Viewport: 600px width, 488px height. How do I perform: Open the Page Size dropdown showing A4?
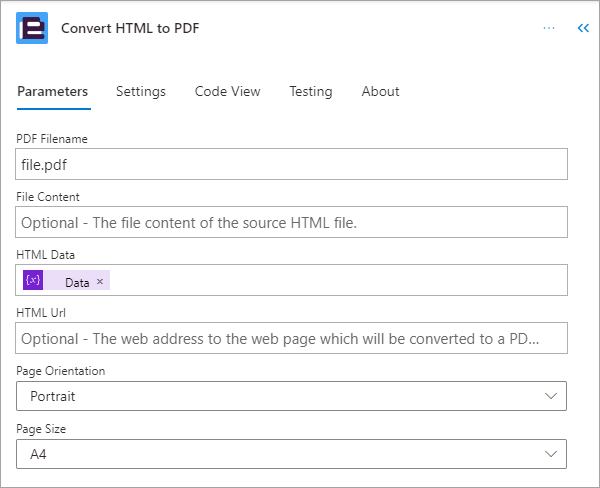291,454
